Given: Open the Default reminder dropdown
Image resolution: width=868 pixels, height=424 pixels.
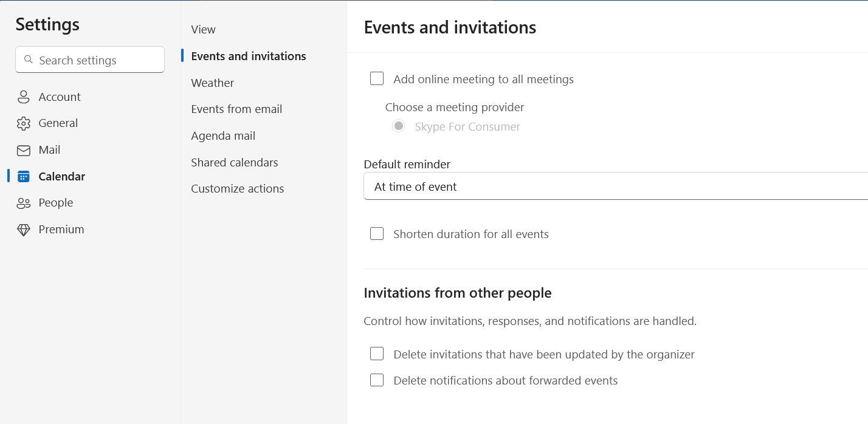Looking at the screenshot, I should [616, 186].
